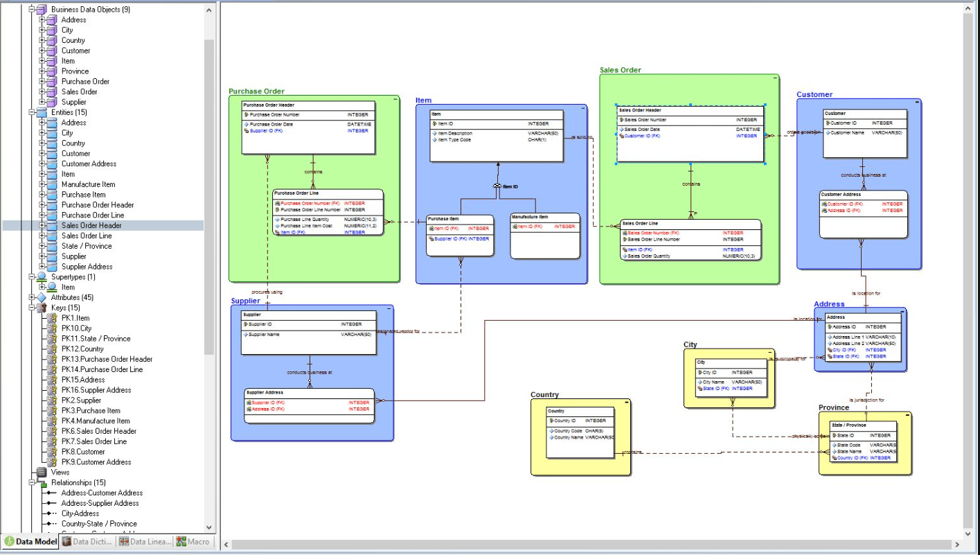980x555 pixels.
Task: Click the Entities category table icon
Action: click(x=42, y=112)
